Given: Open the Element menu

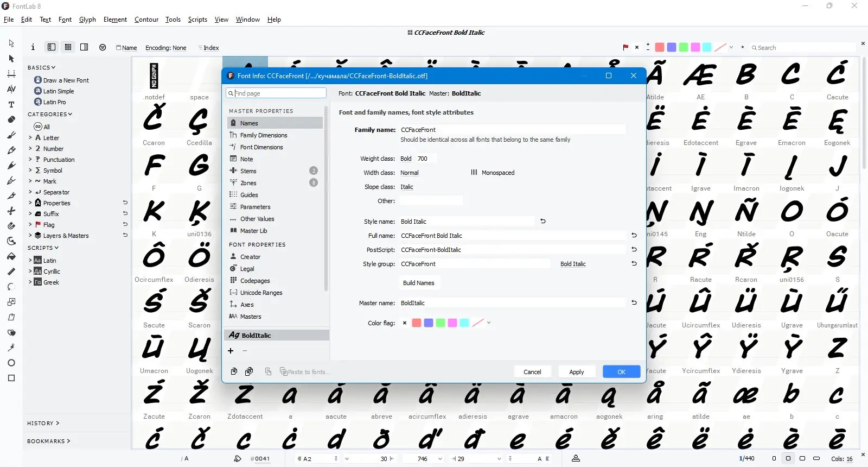Looking at the screenshot, I should click(115, 20).
